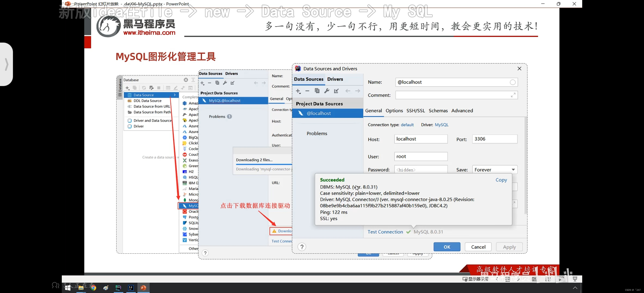
Task: Click the 'Downloading 2 files' progress bar
Action: [x=264, y=164]
